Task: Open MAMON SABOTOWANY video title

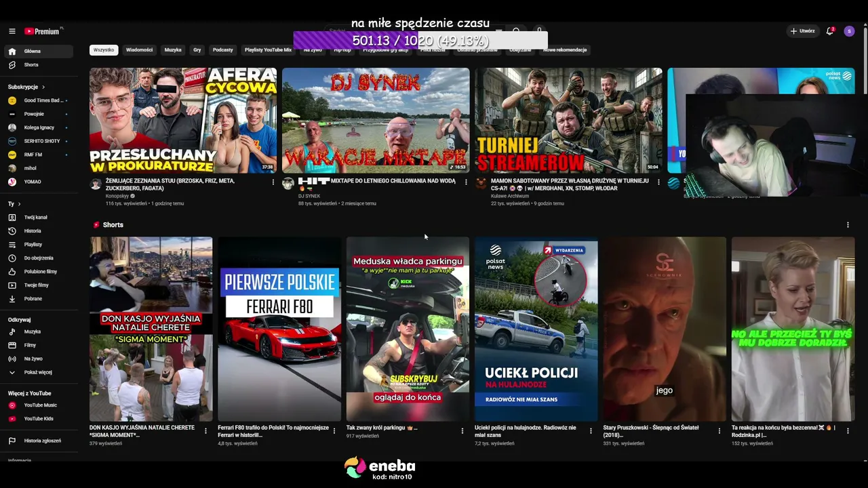Action: (x=570, y=185)
